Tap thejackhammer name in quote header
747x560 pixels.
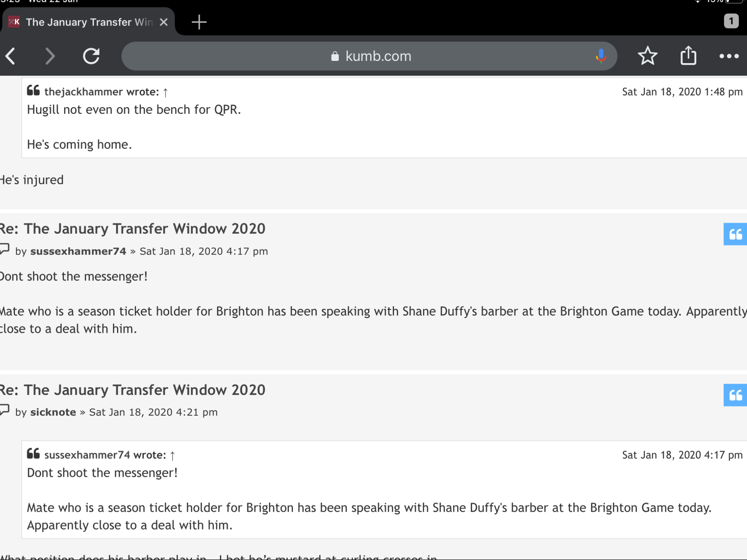84,92
